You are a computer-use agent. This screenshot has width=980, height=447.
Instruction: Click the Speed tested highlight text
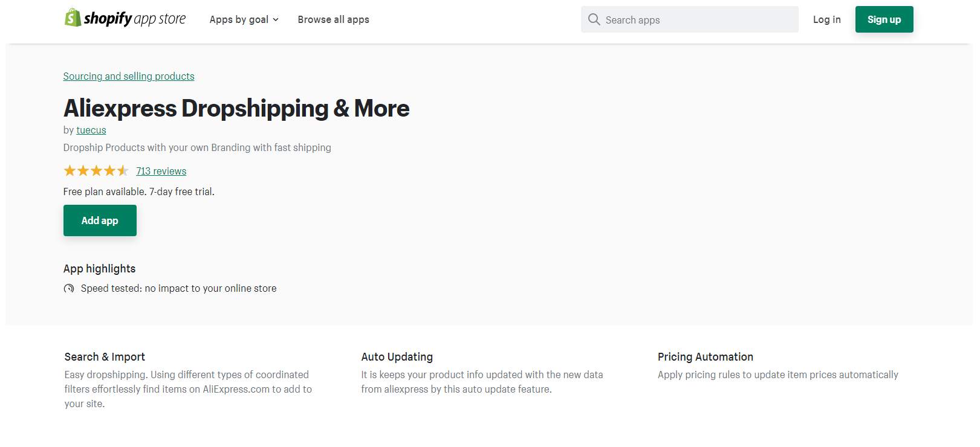179,289
